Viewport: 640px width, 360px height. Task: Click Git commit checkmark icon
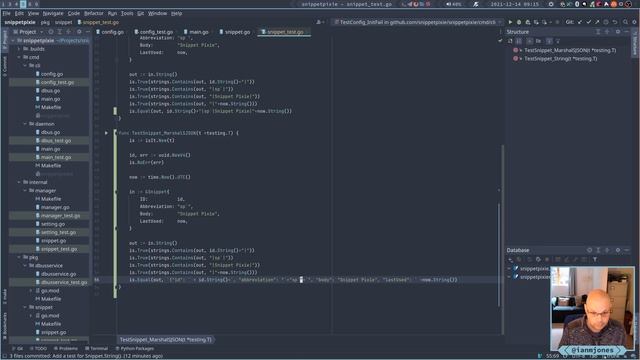point(589,22)
